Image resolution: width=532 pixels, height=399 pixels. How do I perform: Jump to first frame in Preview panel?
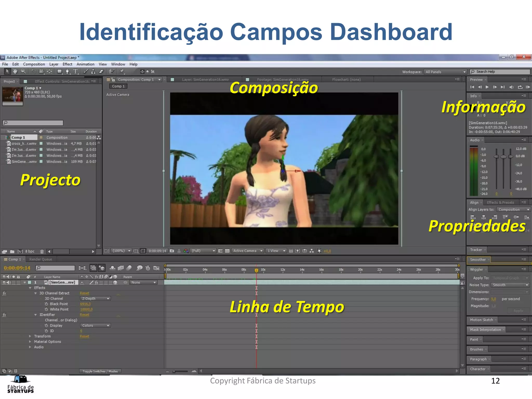coord(472,87)
